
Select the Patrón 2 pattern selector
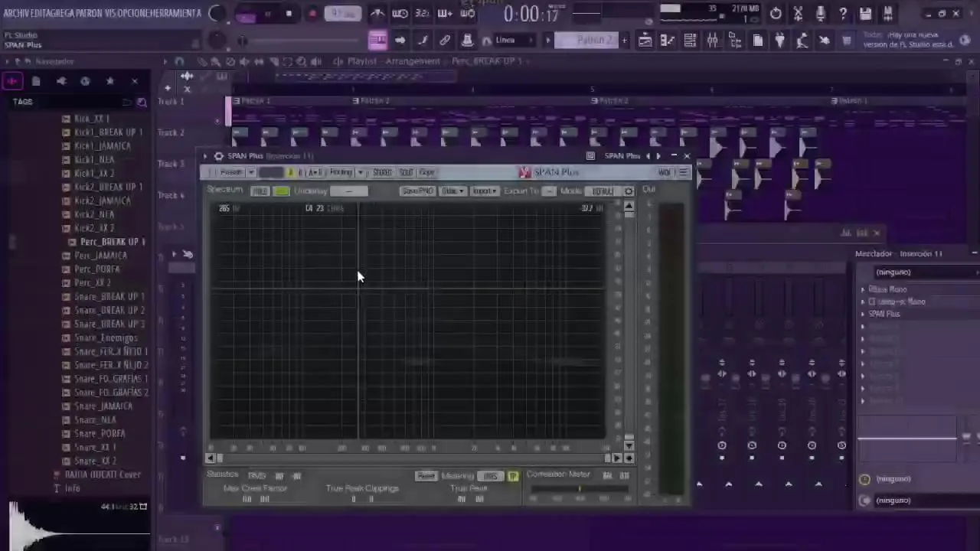click(x=586, y=41)
